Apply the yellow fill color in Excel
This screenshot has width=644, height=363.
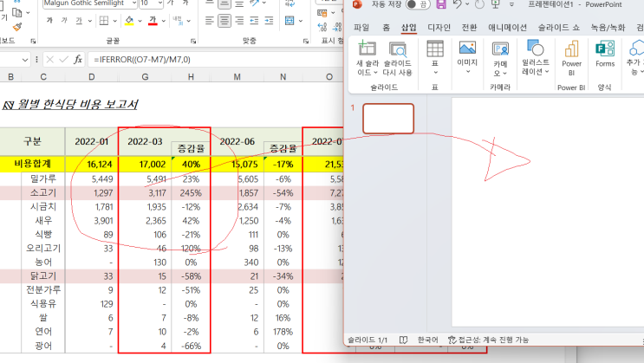tap(129, 21)
